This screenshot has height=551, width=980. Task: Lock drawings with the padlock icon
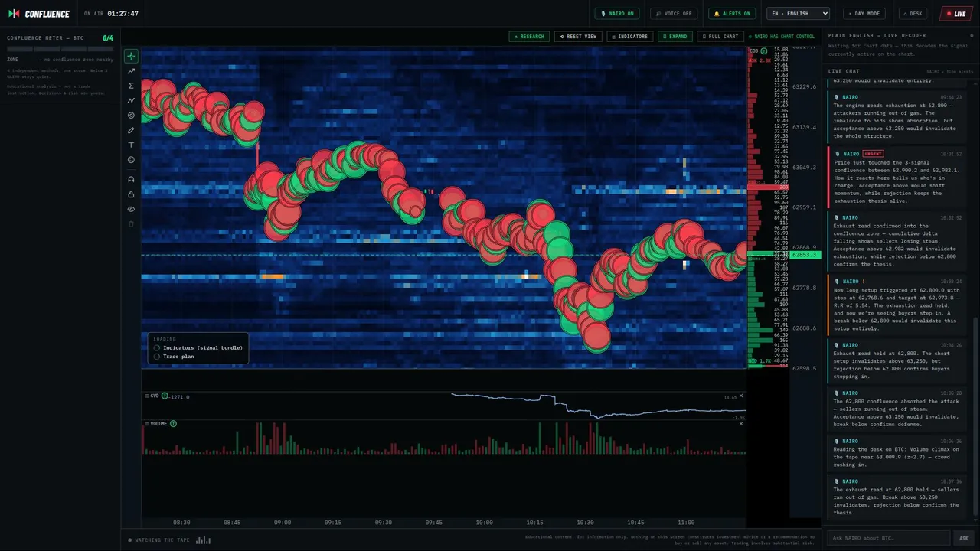(131, 194)
